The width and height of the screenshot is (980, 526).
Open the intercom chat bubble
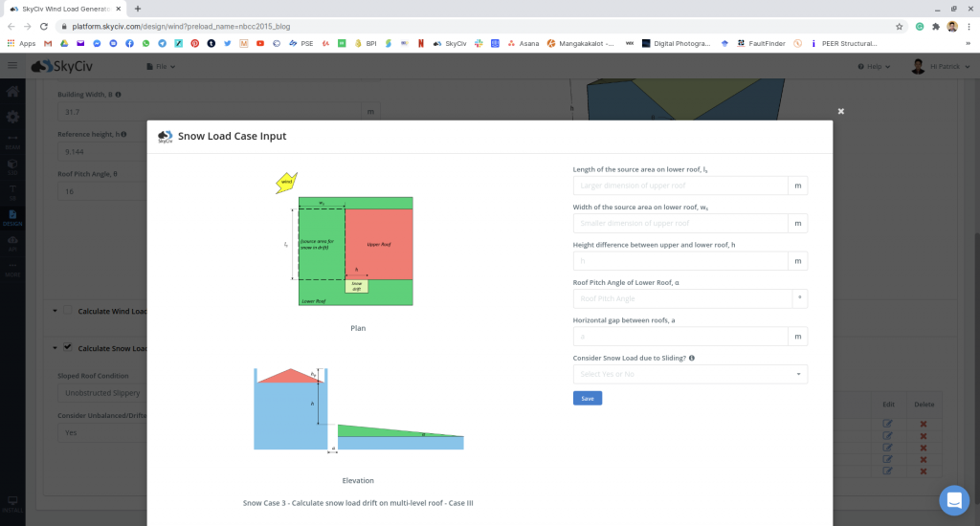953,499
